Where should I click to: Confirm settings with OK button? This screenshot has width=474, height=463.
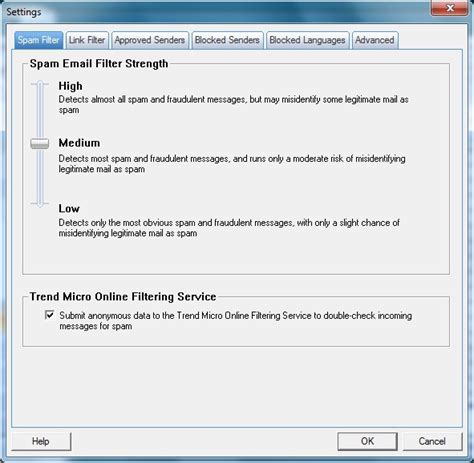367,441
